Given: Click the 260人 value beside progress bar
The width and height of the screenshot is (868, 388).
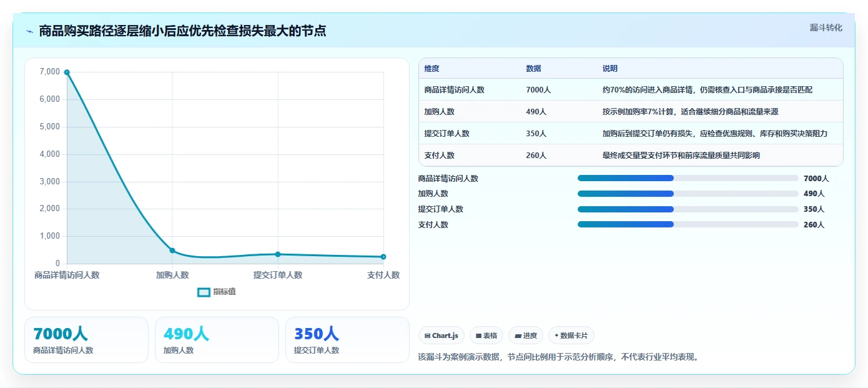Looking at the screenshot, I should pos(814,225).
